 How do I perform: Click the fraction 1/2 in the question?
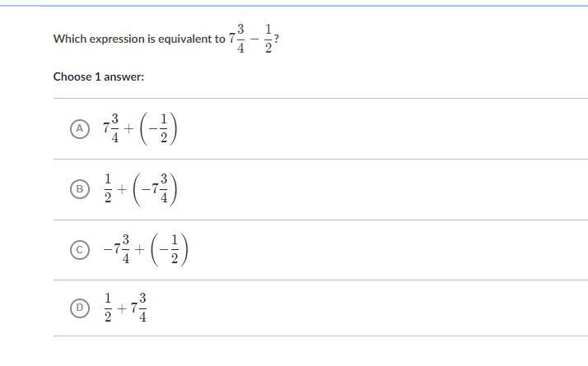268,39
